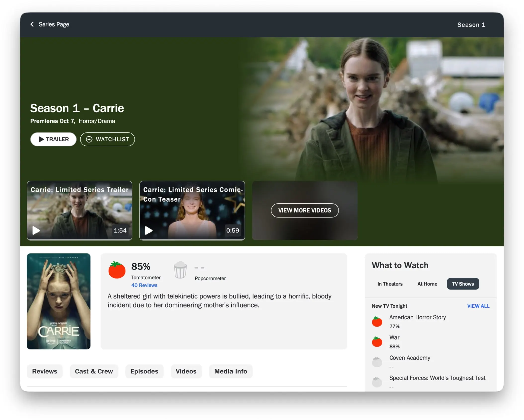The width and height of the screenshot is (524, 420).
Task: Jump to Episodes section
Action: click(144, 371)
